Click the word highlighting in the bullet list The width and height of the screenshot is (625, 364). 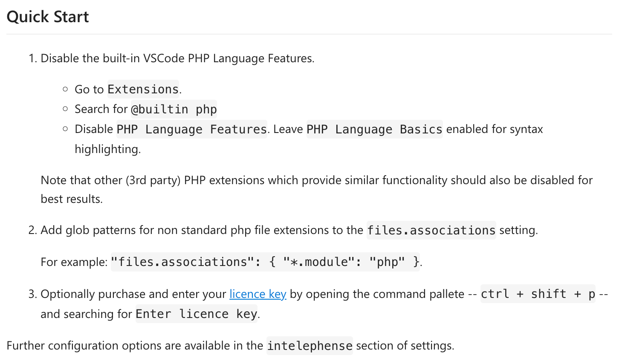click(107, 149)
